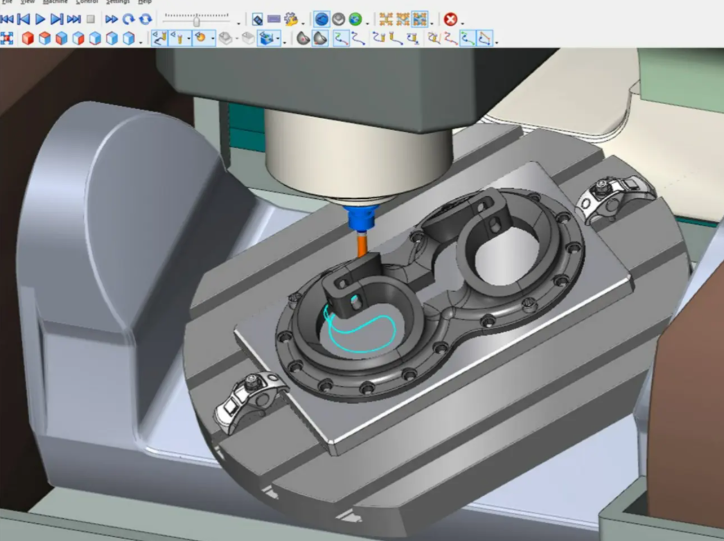Click the red circle X button
The width and height of the screenshot is (724, 541).
pos(450,19)
